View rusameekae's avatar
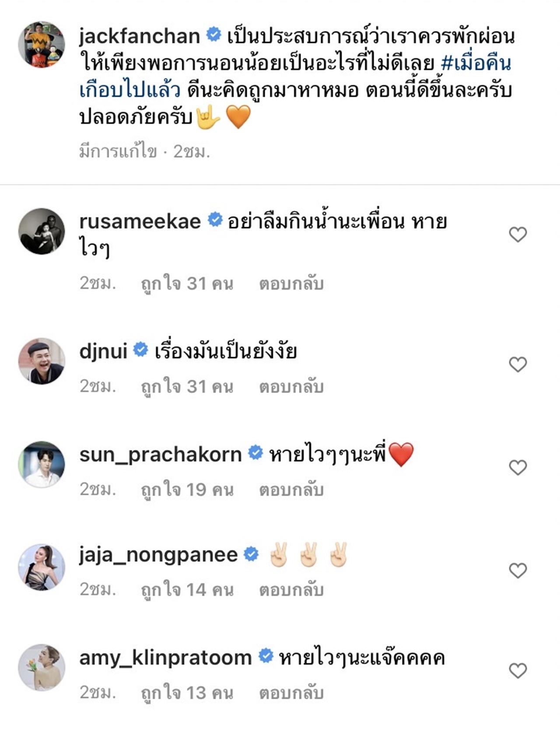Viewport: 560px width, 729px height. pyautogui.click(x=42, y=231)
